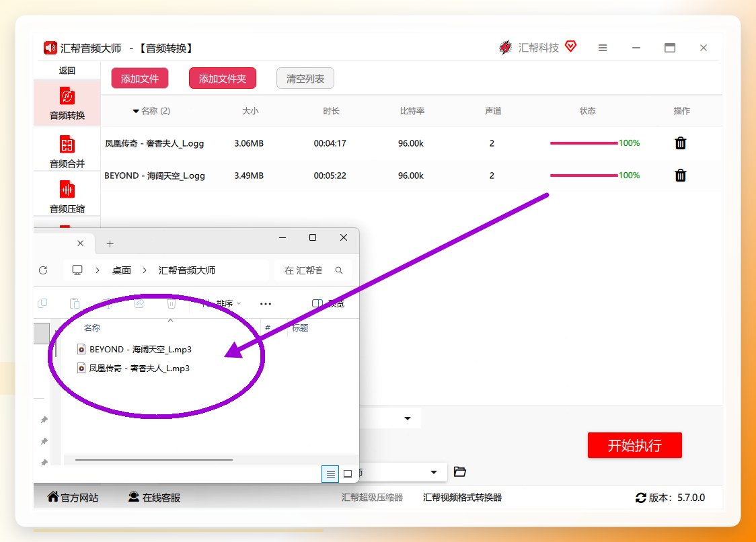Screen dimensions: 756x542
Task: Expand chevron after 桌面 in breadcrumb
Action: (145, 270)
